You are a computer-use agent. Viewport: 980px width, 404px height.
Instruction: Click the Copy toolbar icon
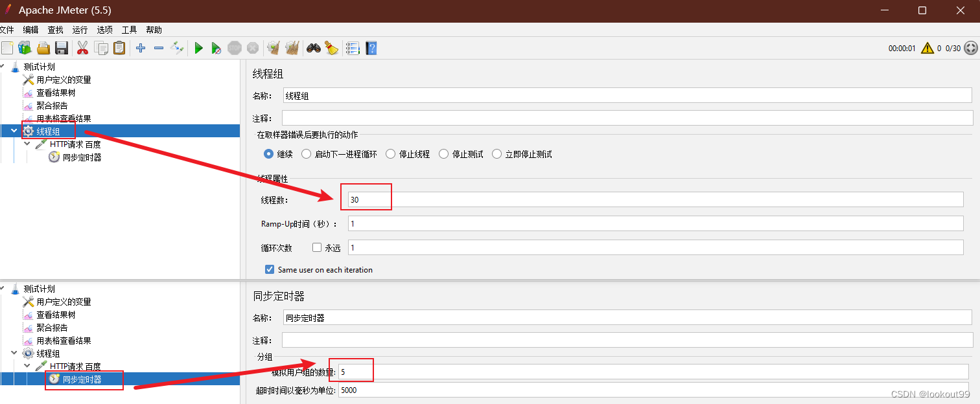101,48
